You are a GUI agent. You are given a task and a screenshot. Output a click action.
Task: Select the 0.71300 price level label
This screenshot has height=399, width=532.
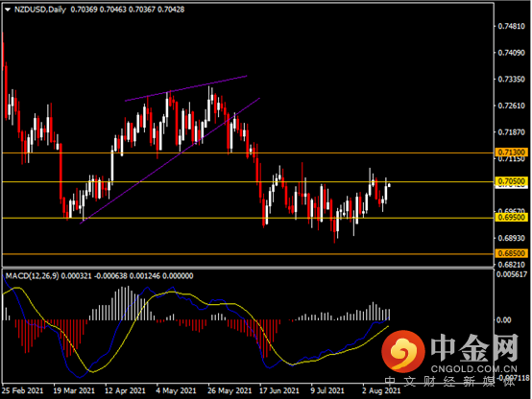click(511, 153)
